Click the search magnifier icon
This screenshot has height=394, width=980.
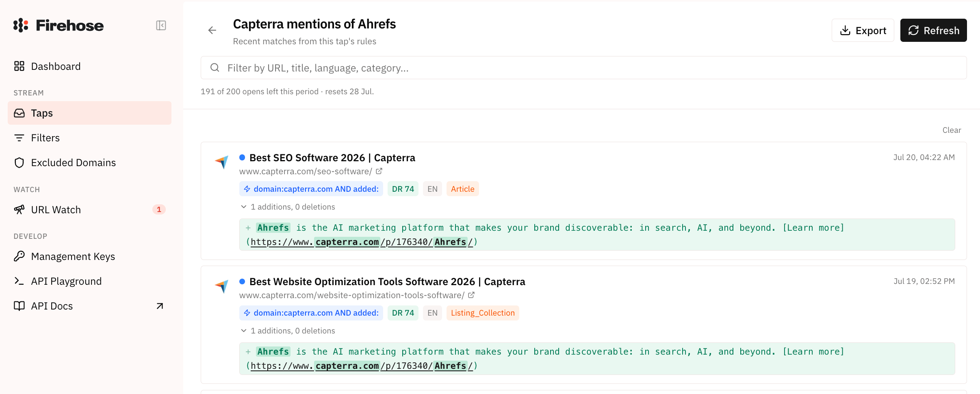(x=215, y=68)
